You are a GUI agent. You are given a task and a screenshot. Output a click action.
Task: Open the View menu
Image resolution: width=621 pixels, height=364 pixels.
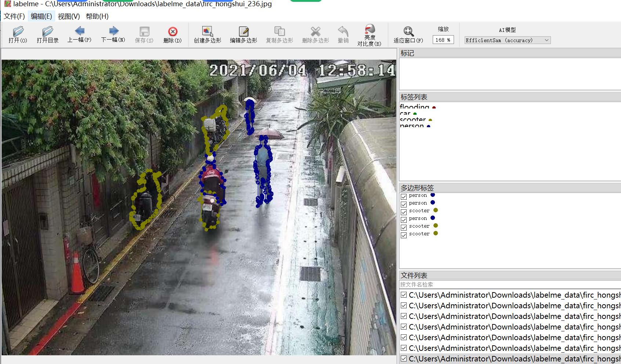click(x=69, y=16)
